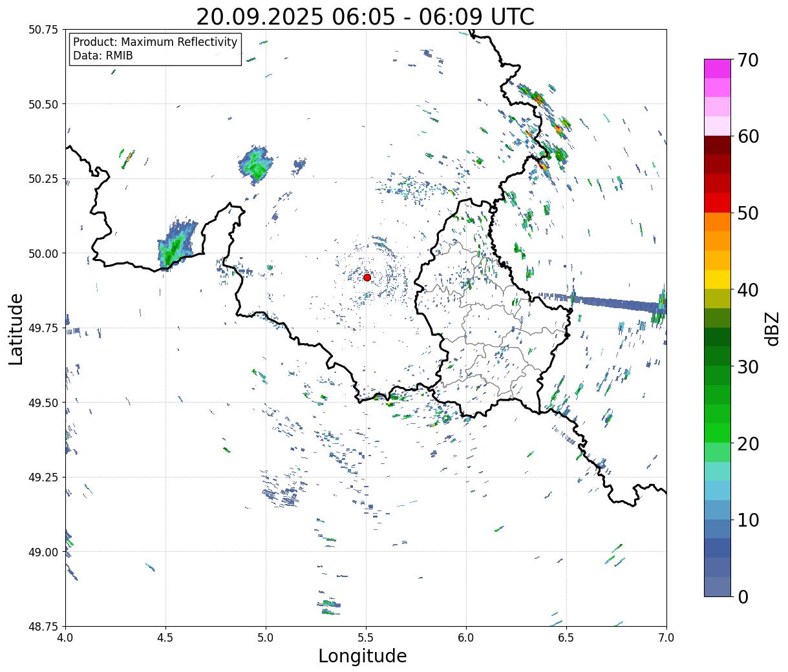Click the olive colorbar segment just below 40
Viewport: 788px width, 672px height.
click(x=718, y=299)
